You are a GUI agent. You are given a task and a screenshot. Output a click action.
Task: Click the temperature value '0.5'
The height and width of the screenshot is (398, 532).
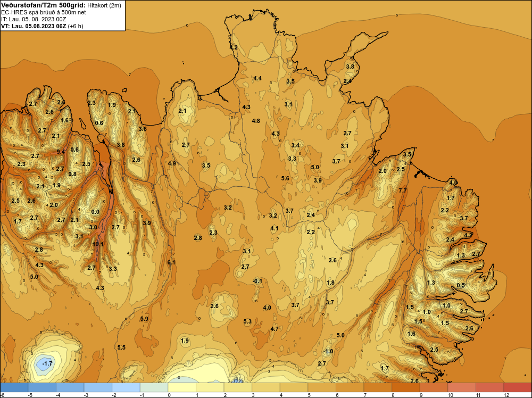pos(461,285)
